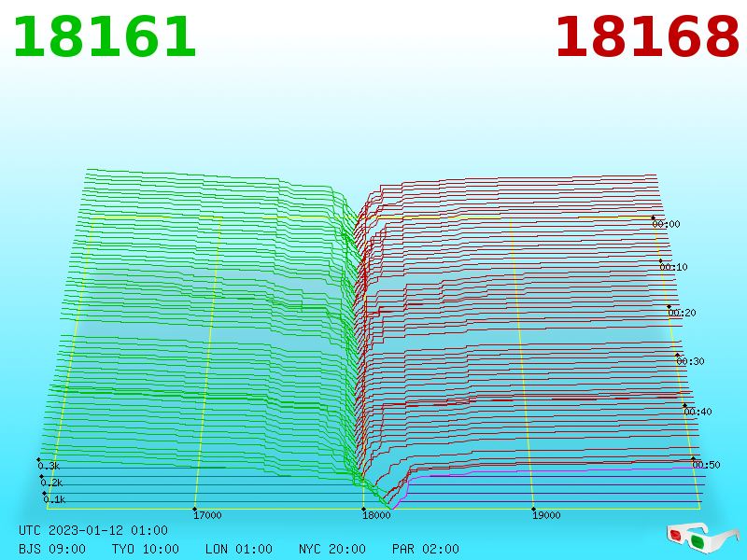Viewport: 747px width, 560px height.
Task: Click the UTC 2023-01-12 01:00 timestamp
Action: (x=93, y=530)
